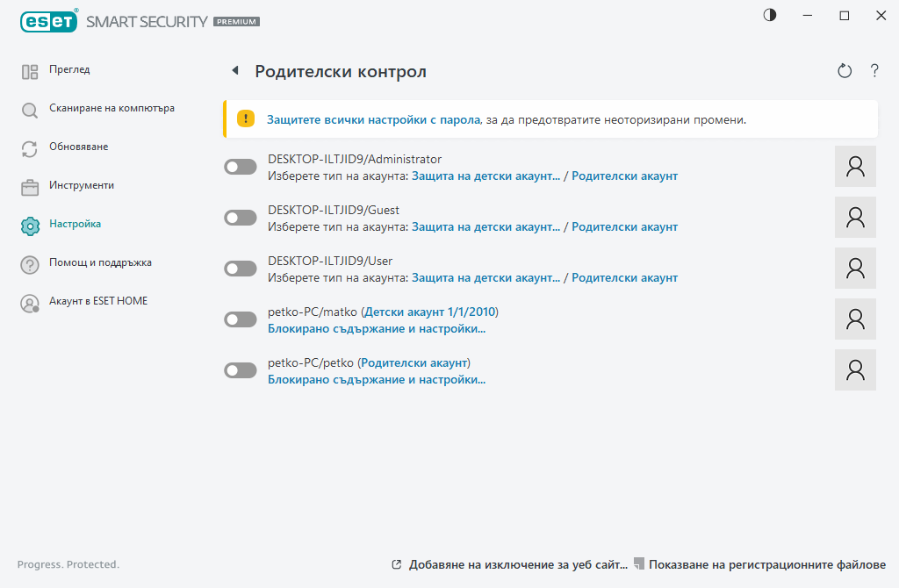Screen dimensions: 899x588
Task: Enable the switch for DESKTOP-ILTJID9/Guest
Action: pos(240,217)
